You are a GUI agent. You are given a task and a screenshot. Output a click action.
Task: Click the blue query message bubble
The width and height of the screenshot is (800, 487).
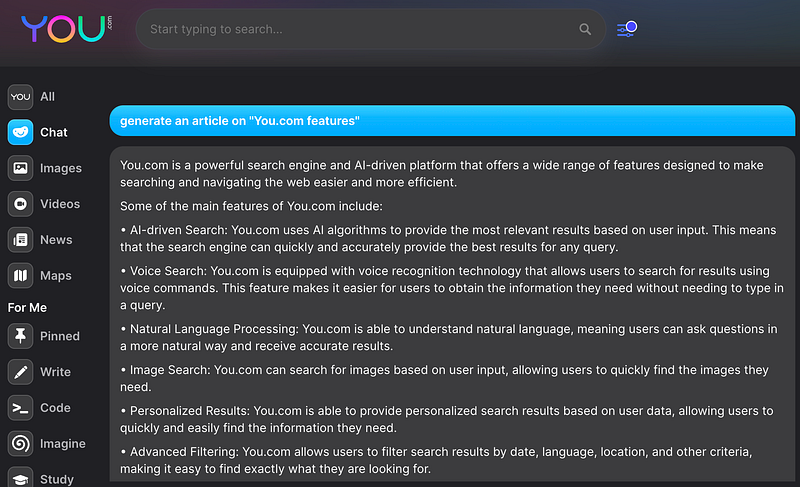[x=452, y=121]
